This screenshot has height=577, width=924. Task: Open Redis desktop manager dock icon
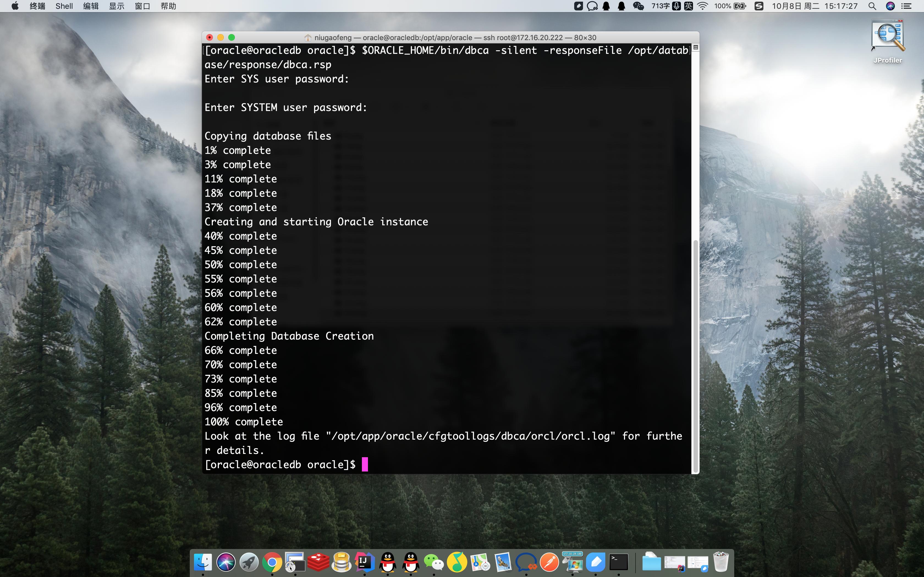318,562
